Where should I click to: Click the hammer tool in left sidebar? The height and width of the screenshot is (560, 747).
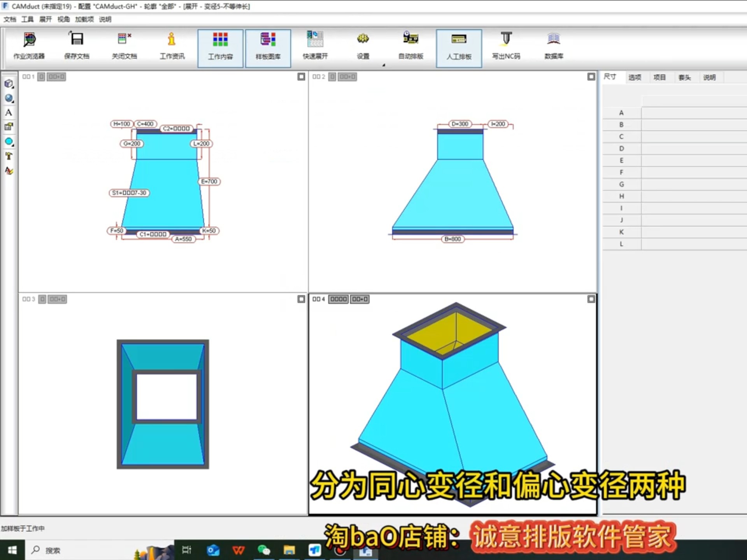click(9, 156)
